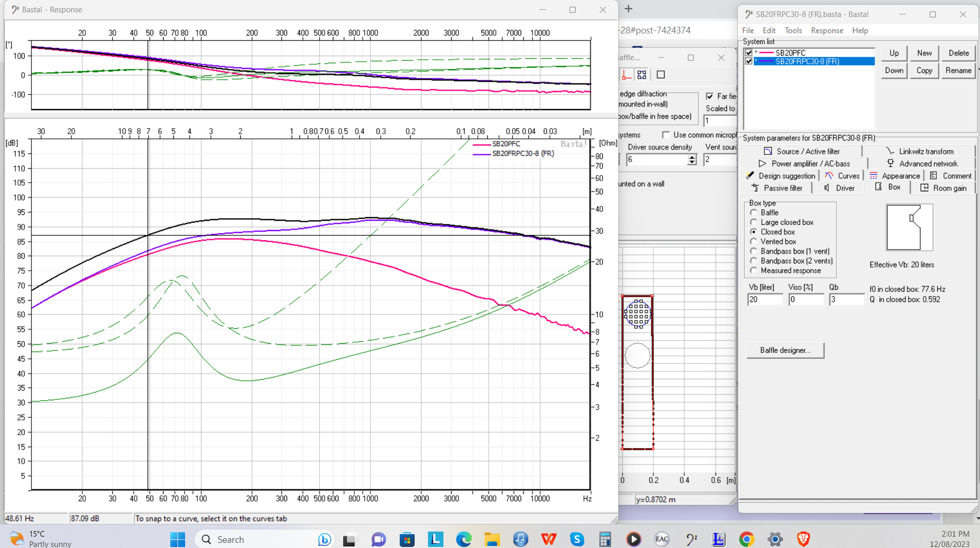The image size is (980, 548).
Task: Click the Appearance tab's colored-lines icon
Action: coord(874,176)
